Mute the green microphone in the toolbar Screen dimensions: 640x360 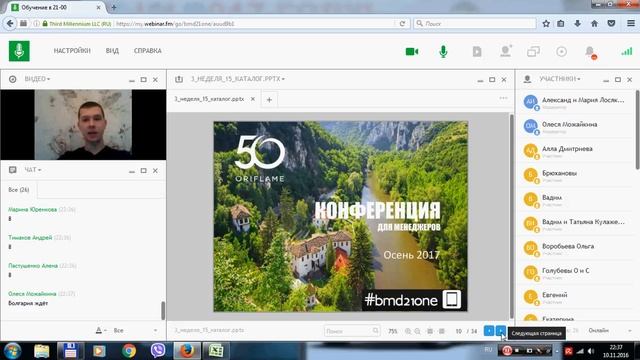click(x=443, y=51)
